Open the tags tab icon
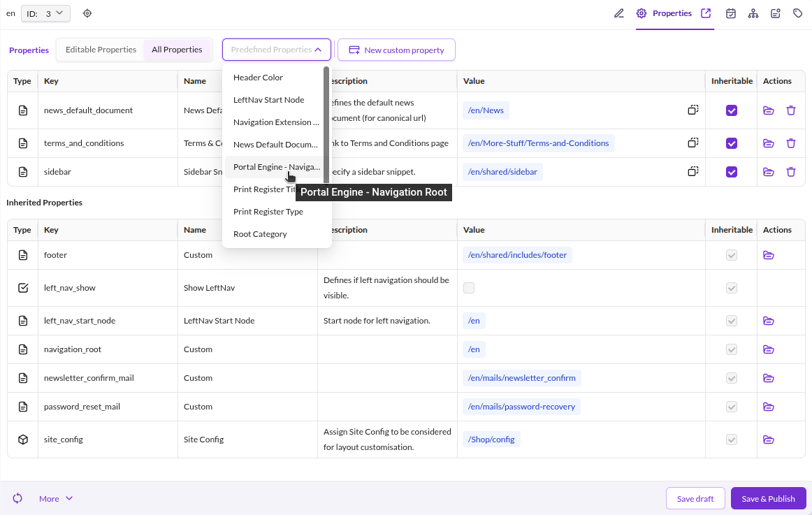This screenshot has width=812, height=515. pyautogui.click(x=797, y=13)
